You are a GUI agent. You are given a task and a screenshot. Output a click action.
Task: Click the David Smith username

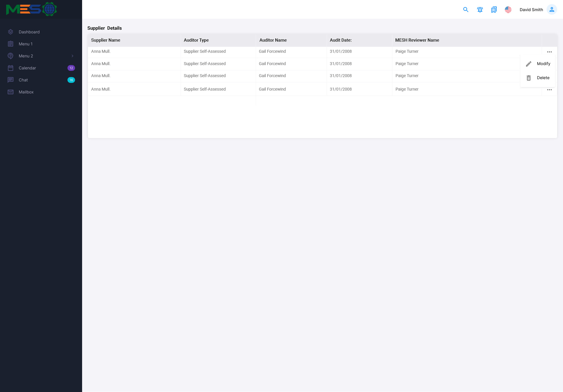pyautogui.click(x=531, y=10)
